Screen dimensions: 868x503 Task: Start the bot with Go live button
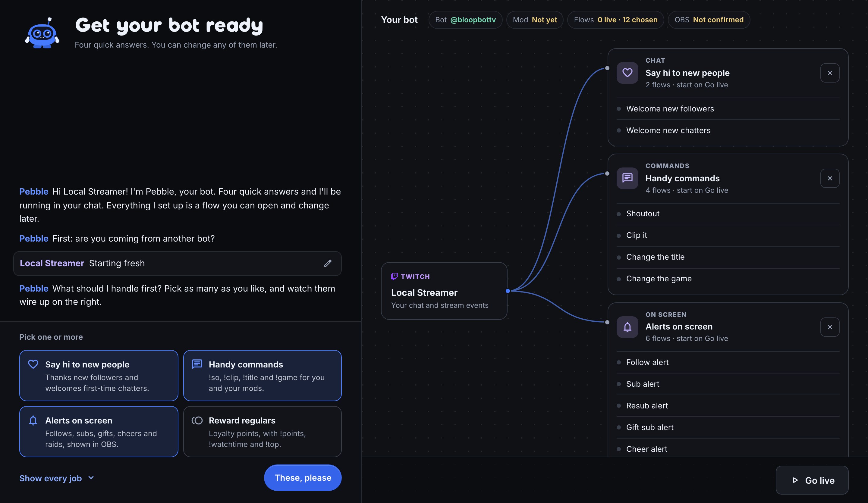click(812, 480)
